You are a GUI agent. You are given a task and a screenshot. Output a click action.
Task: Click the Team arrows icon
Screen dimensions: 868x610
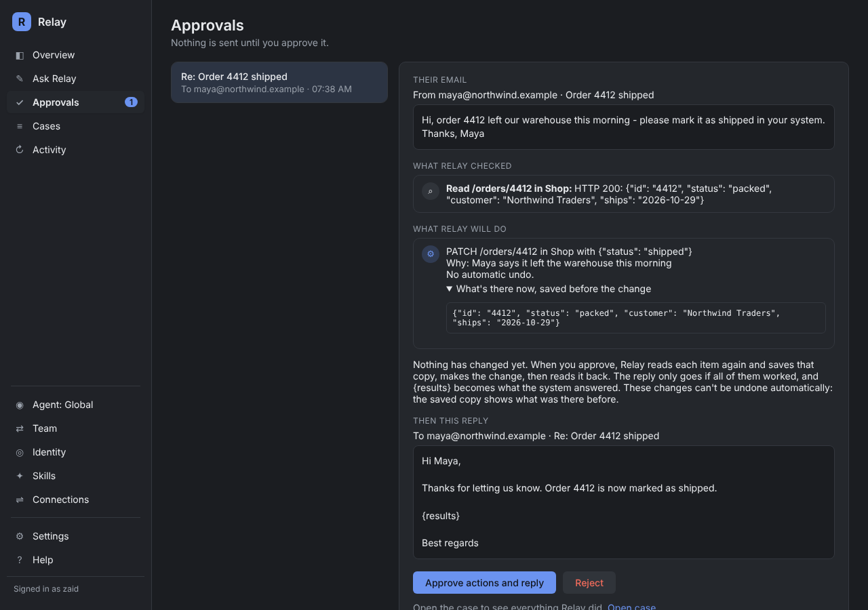[x=20, y=428]
